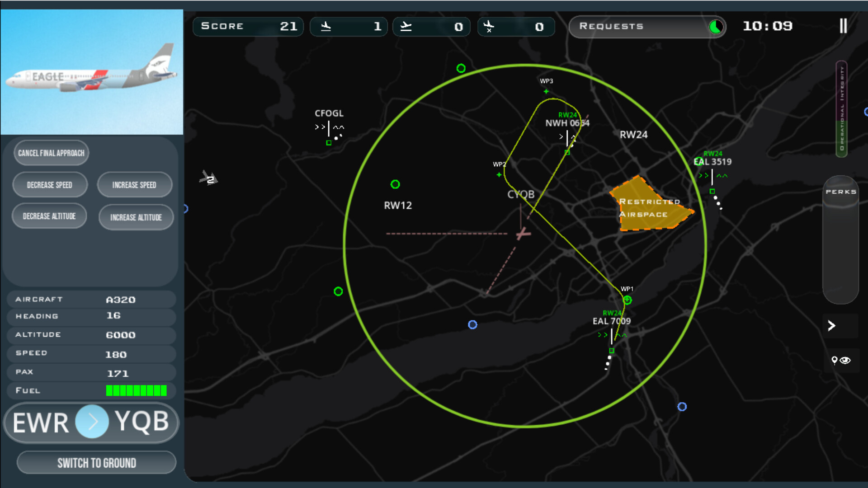Pause the game
This screenshot has height=488, width=868.
pyautogui.click(x=843, y=26)
